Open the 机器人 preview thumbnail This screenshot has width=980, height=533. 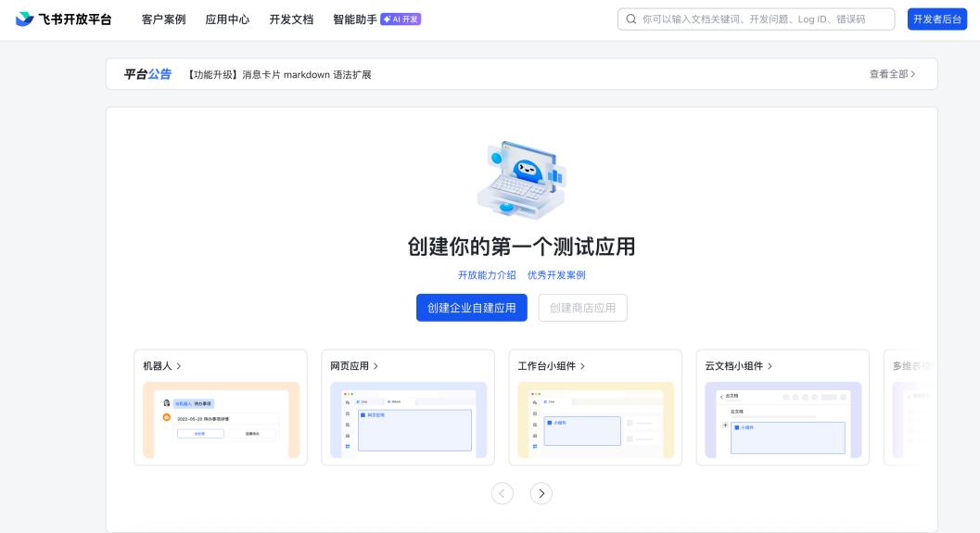222,420
